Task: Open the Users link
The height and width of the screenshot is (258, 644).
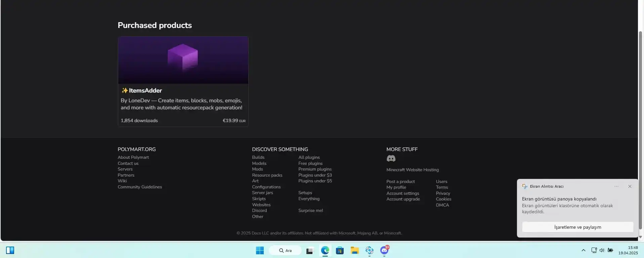Action: click(x=441, y=182)
